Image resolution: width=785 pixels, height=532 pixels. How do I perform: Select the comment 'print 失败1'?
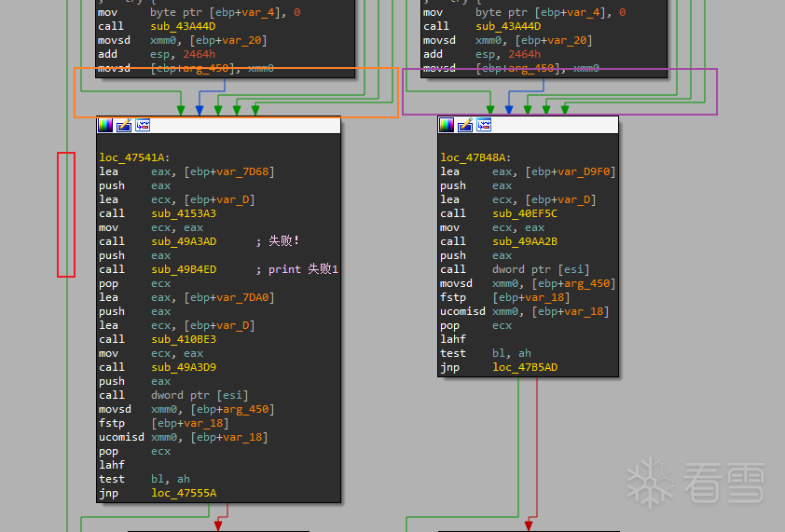(x=303, y=269)
